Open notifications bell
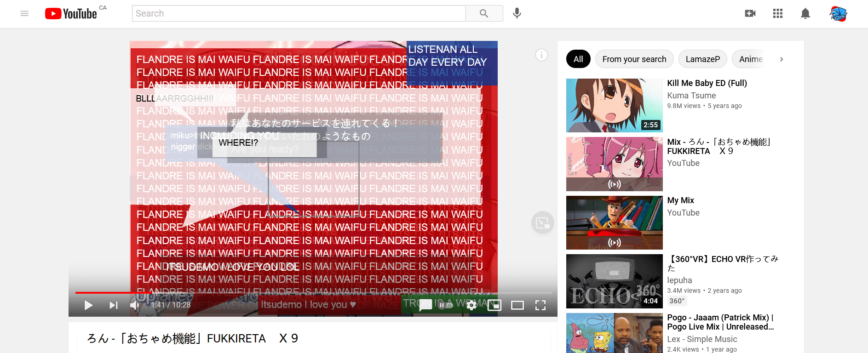 click(x=805, y=13)
